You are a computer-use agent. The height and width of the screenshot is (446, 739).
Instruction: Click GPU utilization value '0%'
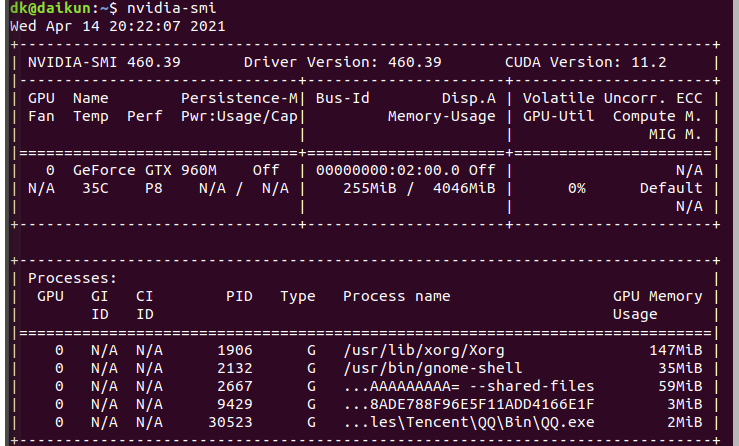[577, 188]
